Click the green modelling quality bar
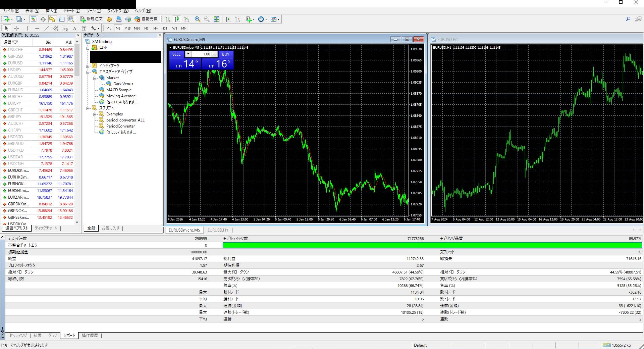The image size is (644, 349). [432, 245]
